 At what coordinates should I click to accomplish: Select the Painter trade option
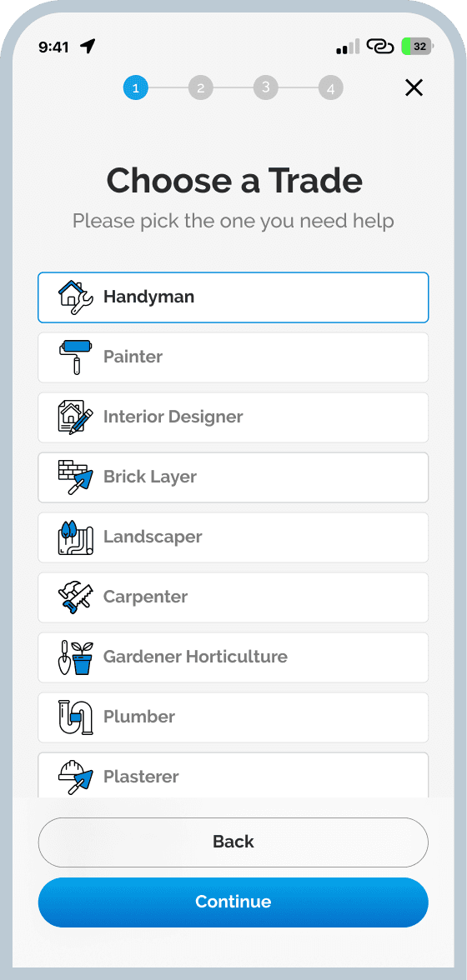(233, 357)
